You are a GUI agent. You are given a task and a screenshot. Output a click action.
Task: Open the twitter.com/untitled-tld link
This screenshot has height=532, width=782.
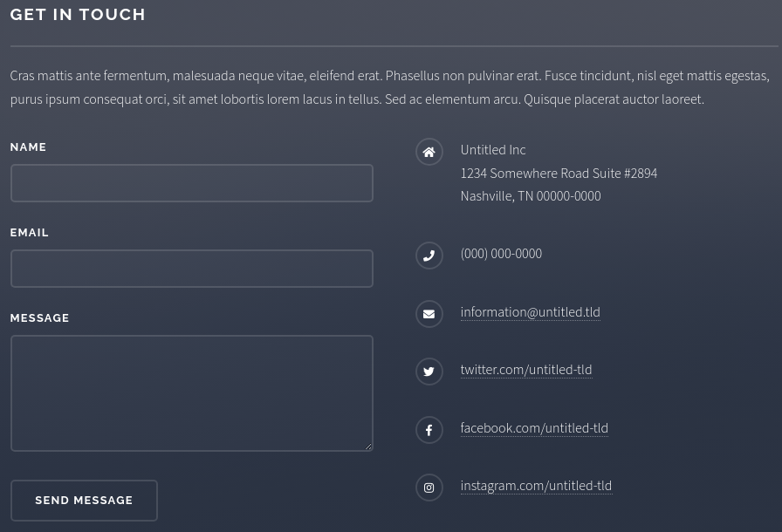[x=526, y=370]
